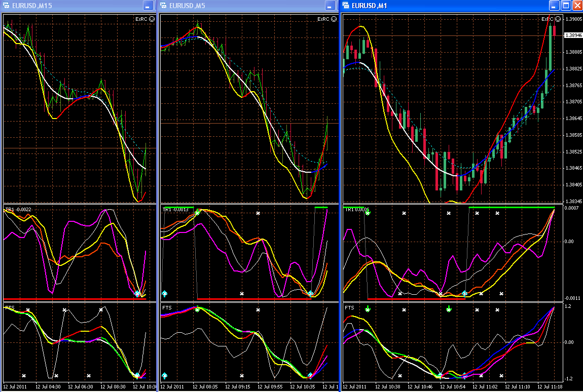Viewport: 583px width, 392px height.
Task: Click the 1.2 FTS scale value
Action: pyautogui.click(x=568, y=306)
